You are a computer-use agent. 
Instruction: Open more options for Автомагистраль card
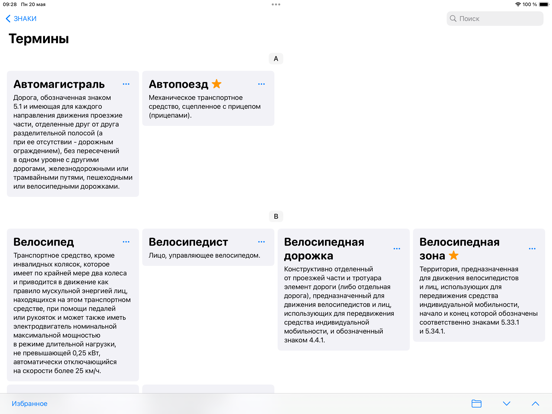(x=126, y=84)
